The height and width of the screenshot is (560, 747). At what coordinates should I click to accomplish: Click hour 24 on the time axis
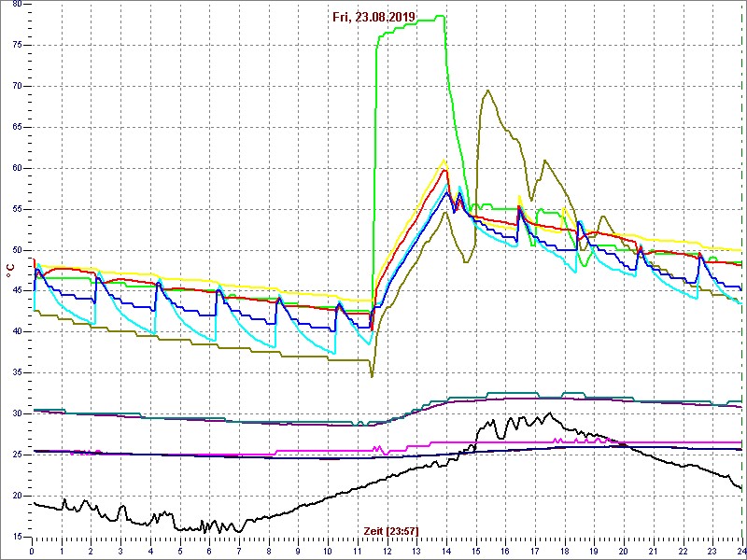click(741, 550)
